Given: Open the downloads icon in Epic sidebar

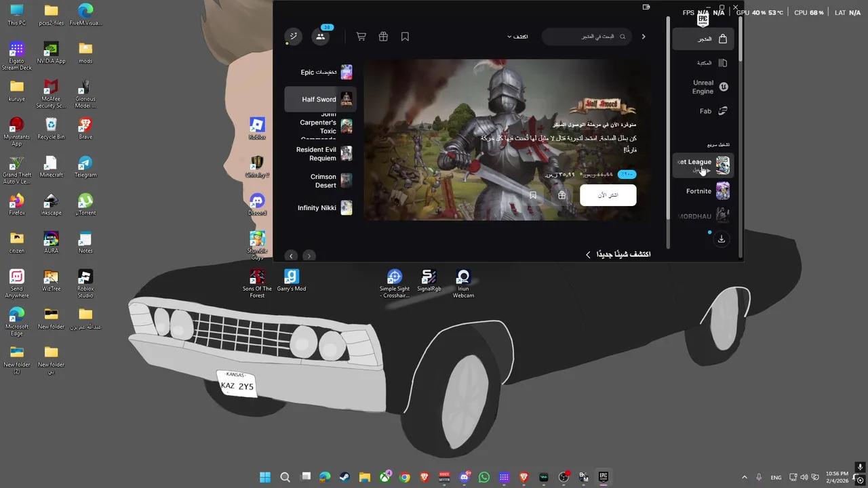Looking at the screenshot, I should 722,239.
